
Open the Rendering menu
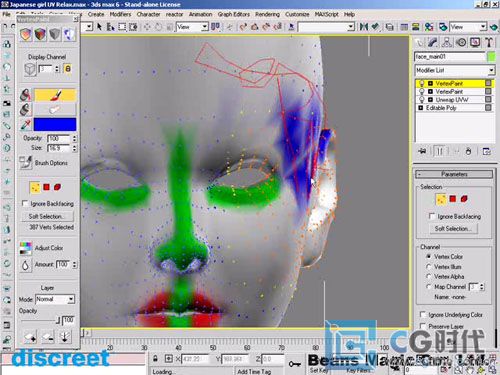[267, 14]
